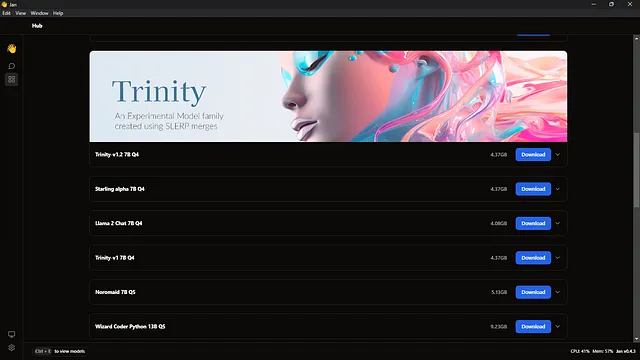Expand Wizard Coder Python 13B Q5 chevron
The width and height of the screenshot is (640, 360).
tap(558, 327)
